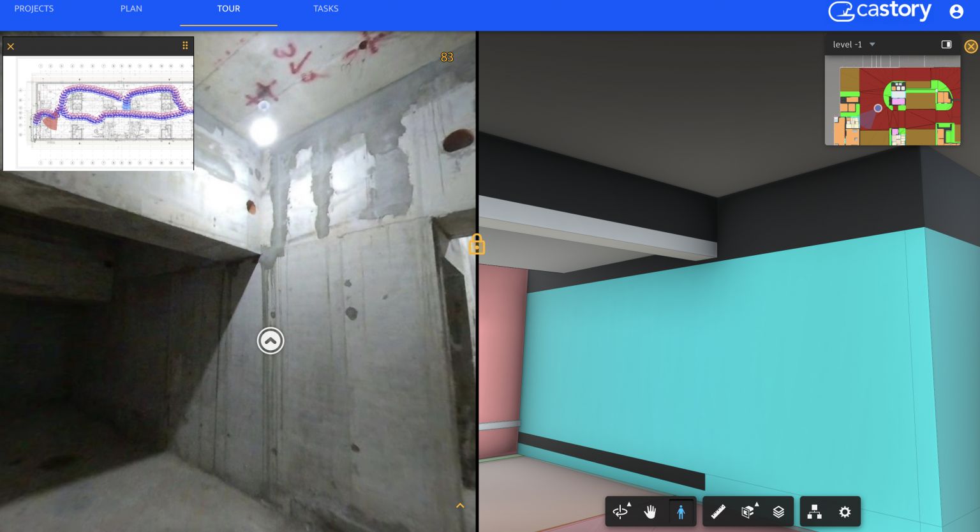Move forward with the circular arrow
The image size is (980, 532).
271,341
